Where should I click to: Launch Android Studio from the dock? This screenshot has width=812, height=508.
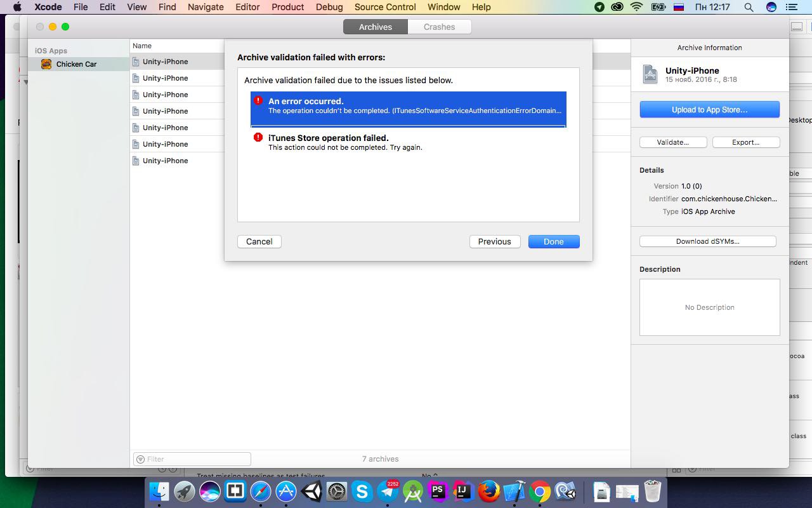click(x=413, y=491)
